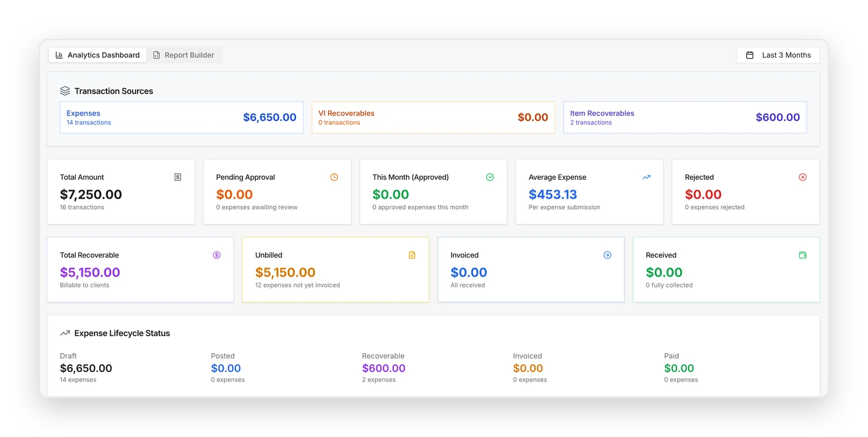Select the Expenses transaction source card
This screenshot has height=437, width=868.
(182, 117)
